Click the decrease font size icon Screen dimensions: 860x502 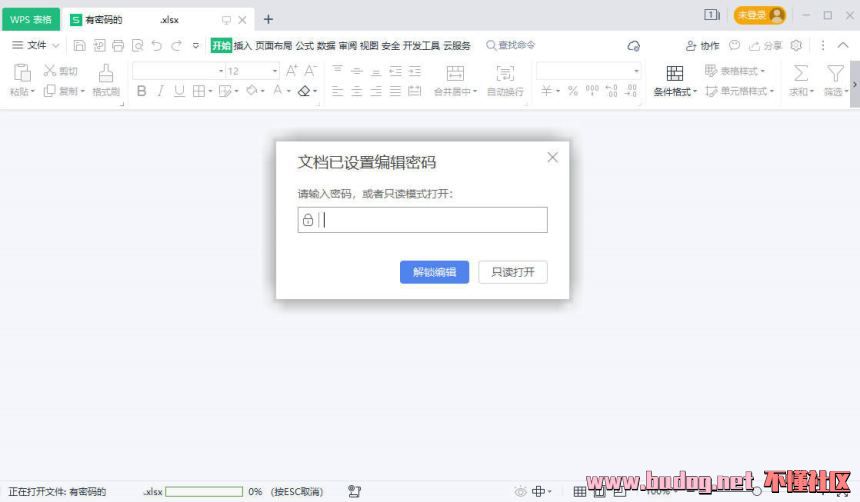pyautogui.click(x=310, y=71)
